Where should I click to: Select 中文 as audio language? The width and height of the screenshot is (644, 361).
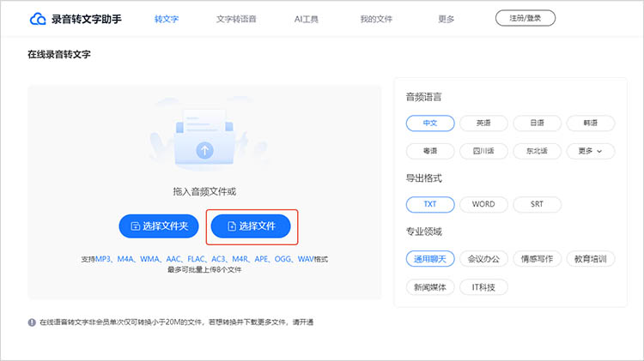(430, 123)
